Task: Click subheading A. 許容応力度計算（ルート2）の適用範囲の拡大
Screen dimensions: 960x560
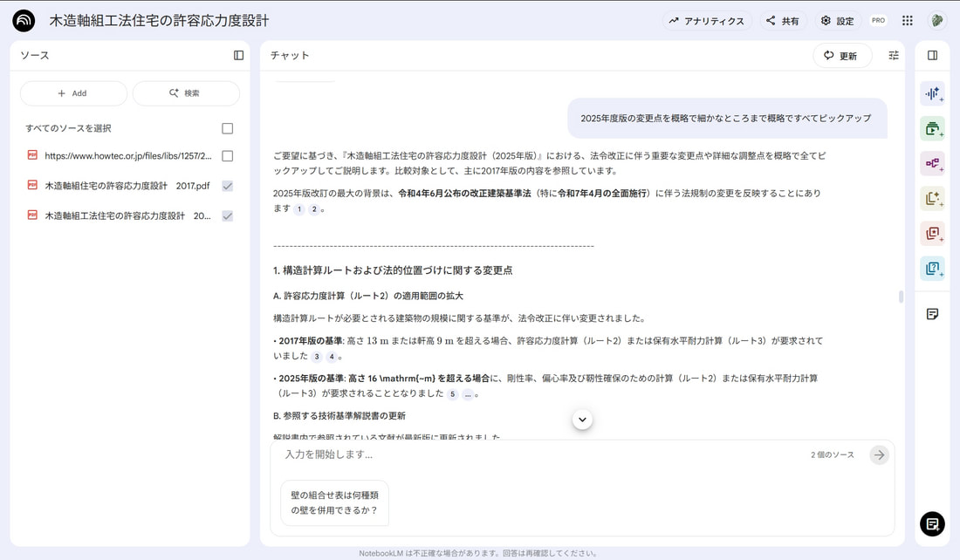Action: 368,296
